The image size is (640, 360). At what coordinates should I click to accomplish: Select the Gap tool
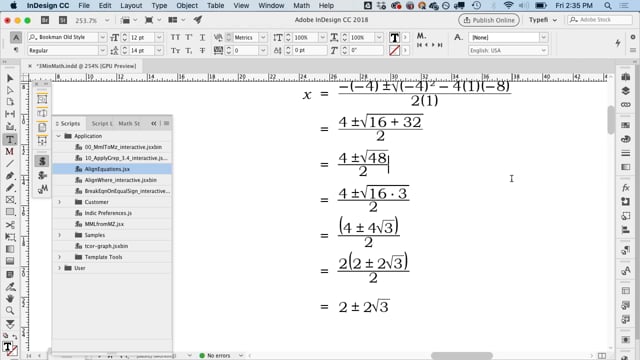pos(10,114)
